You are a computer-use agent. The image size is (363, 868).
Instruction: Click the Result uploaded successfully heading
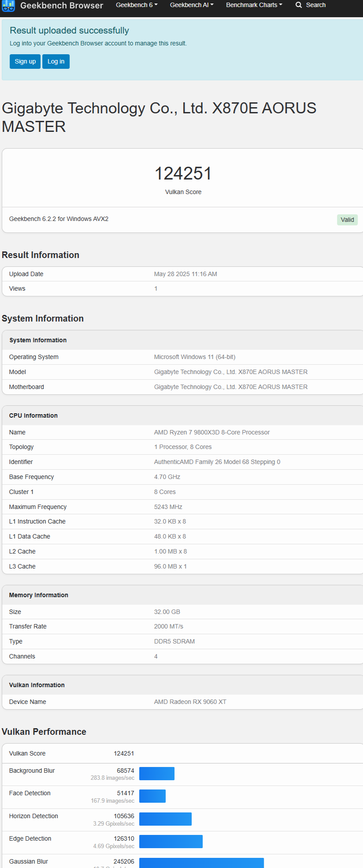[69, 30]
